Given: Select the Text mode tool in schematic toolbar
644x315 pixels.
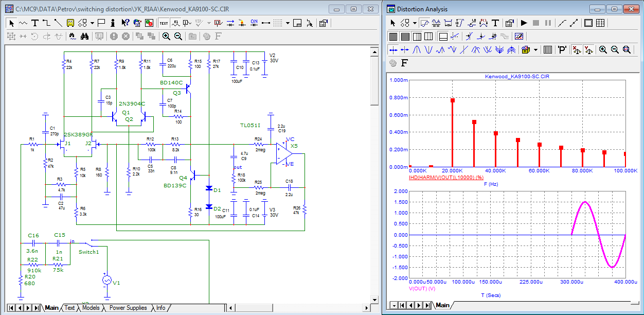Looking at the screenshot, I should 35,23.
